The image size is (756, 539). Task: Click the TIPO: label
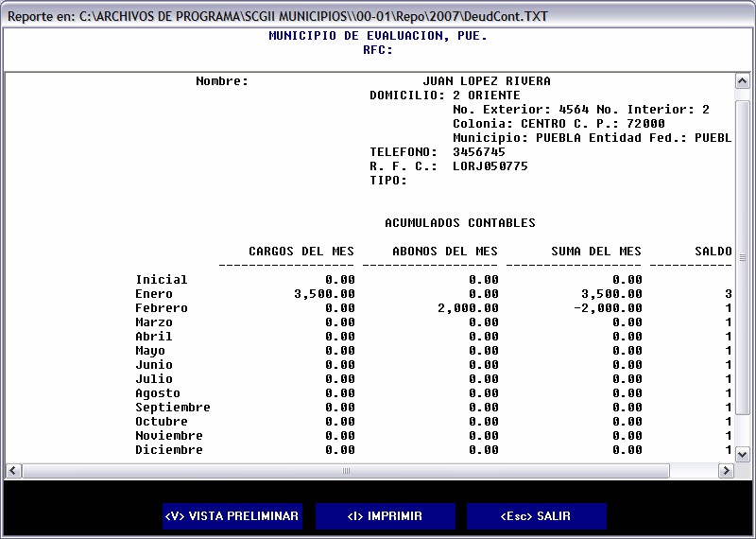coord(388,181)
